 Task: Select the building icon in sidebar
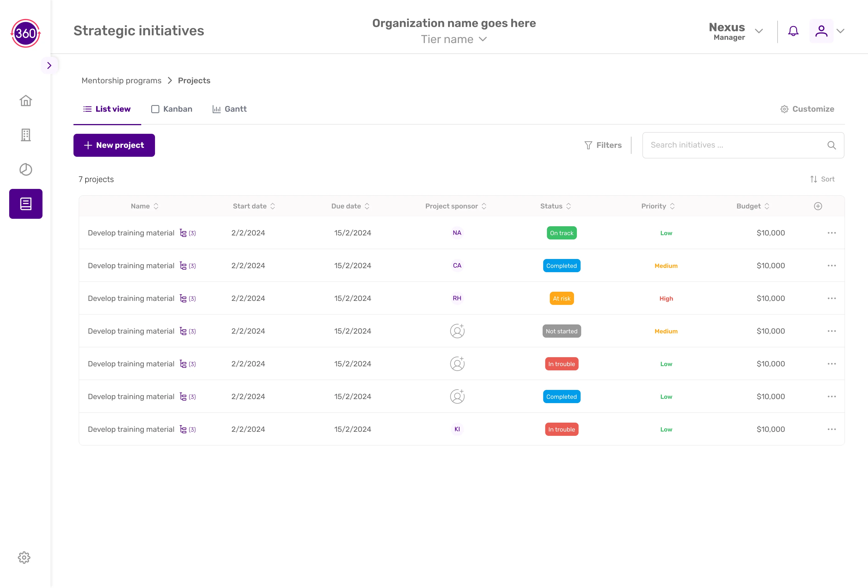tap(25, 135)
